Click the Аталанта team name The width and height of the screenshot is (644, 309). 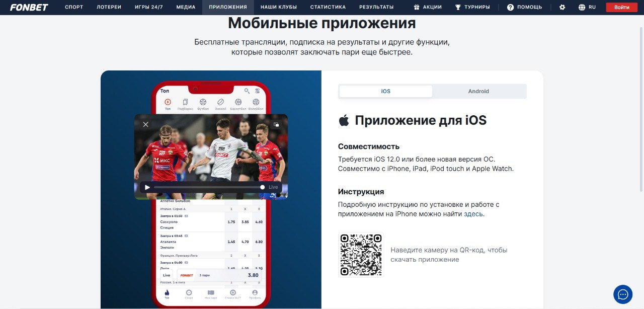tap(167, 242)
